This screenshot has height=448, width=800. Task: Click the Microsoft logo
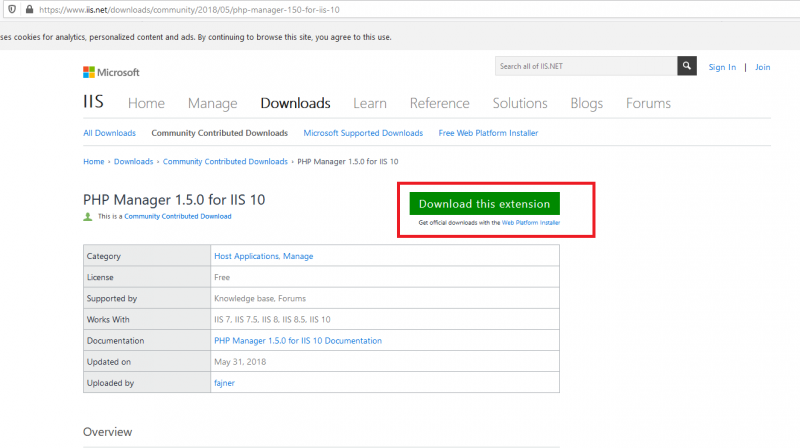[111, 72]
